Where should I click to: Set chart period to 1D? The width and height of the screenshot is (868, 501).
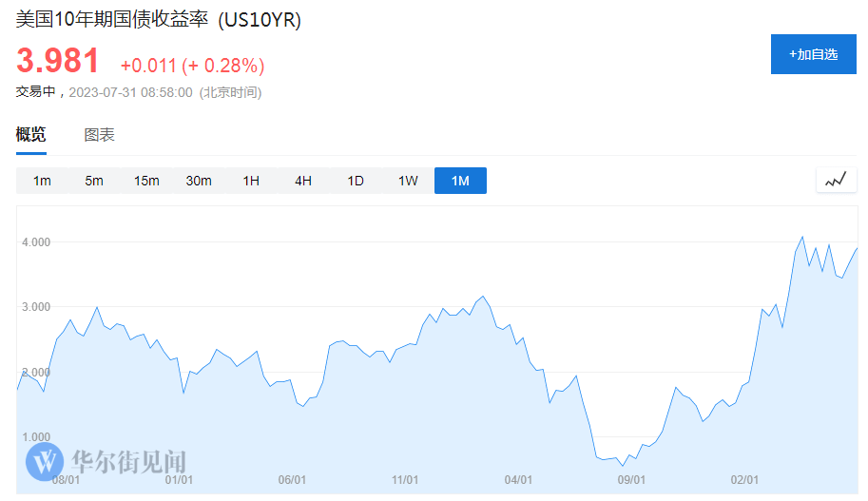click(356, 181)
